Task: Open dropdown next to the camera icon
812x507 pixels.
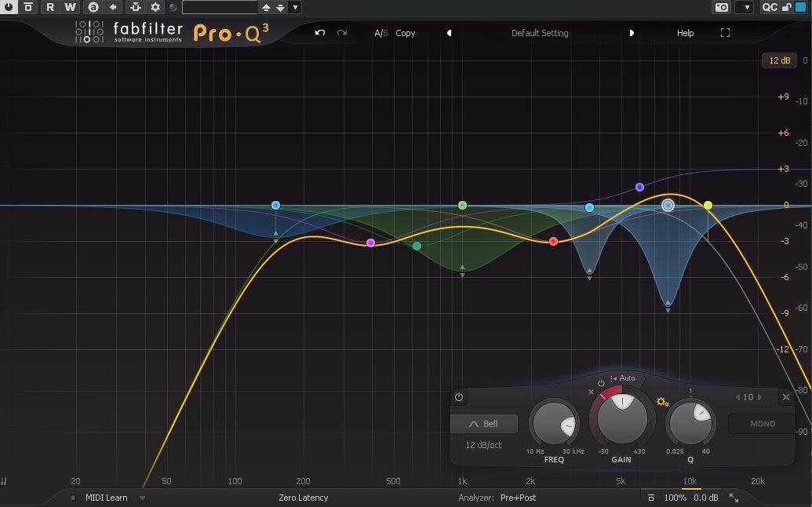Action: click(746, 7)
